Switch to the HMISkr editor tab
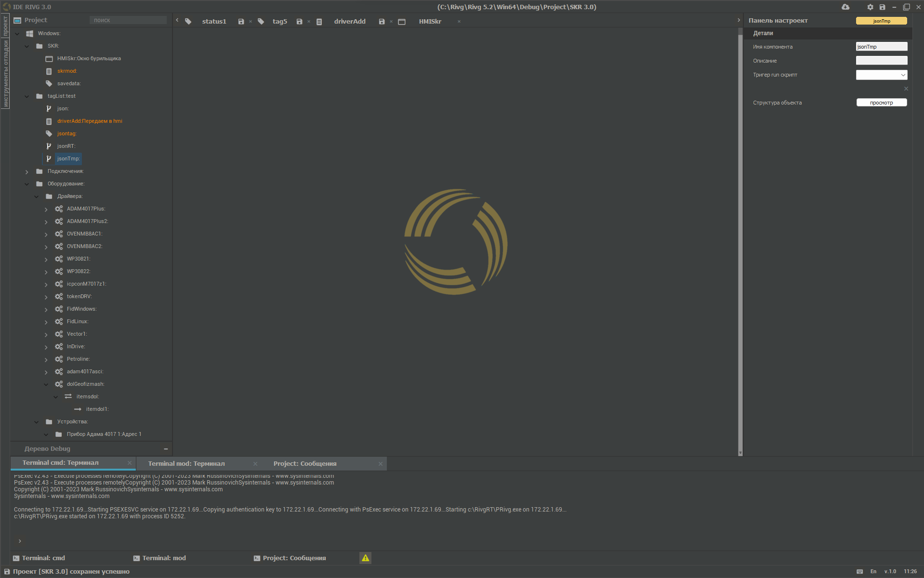The image size is (924, 578). pyautogui.click(x=430, y=22)
